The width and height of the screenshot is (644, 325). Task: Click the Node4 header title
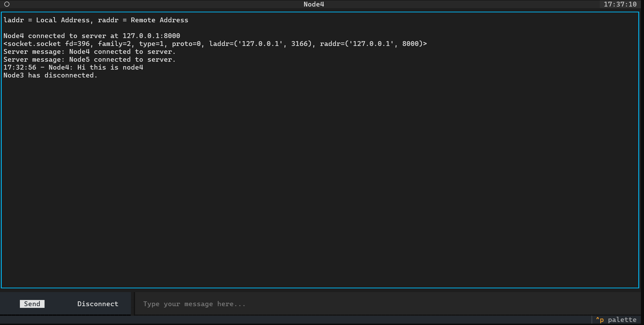[x=314, y=4]
